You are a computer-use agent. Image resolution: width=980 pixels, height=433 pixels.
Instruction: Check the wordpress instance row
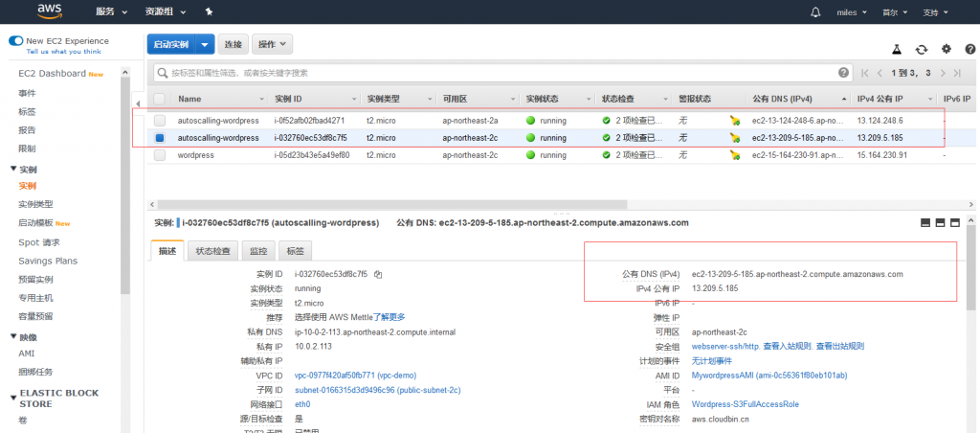pos(160,155)
